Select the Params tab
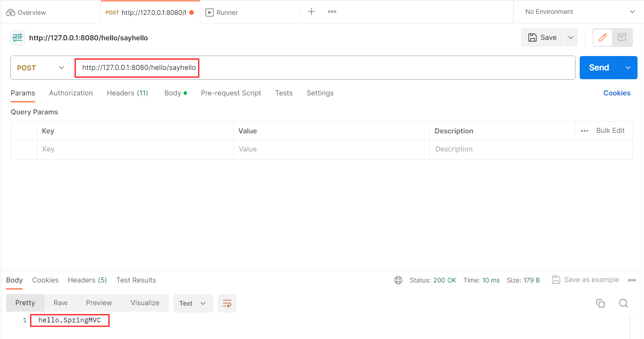Image resolution: width=644 pixels, height=339 pixels. click(x=23, y=93)
